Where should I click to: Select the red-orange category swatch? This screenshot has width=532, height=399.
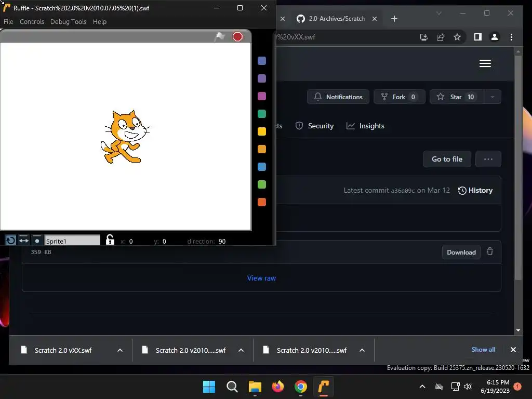pos(262,202)
